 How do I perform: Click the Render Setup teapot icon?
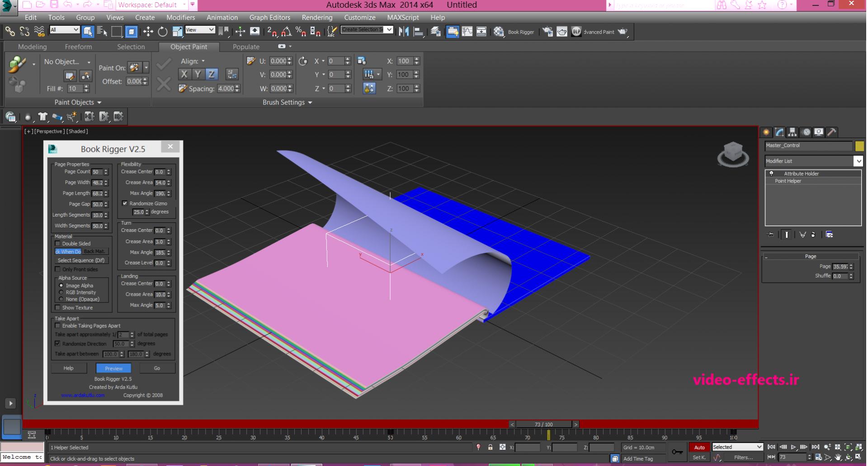click(x=547, y=31)
